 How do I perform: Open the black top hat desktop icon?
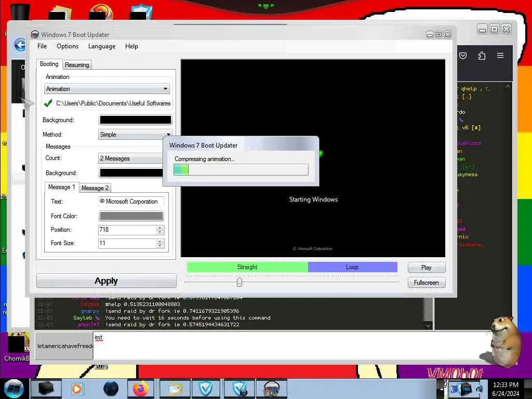pos(20,12)
